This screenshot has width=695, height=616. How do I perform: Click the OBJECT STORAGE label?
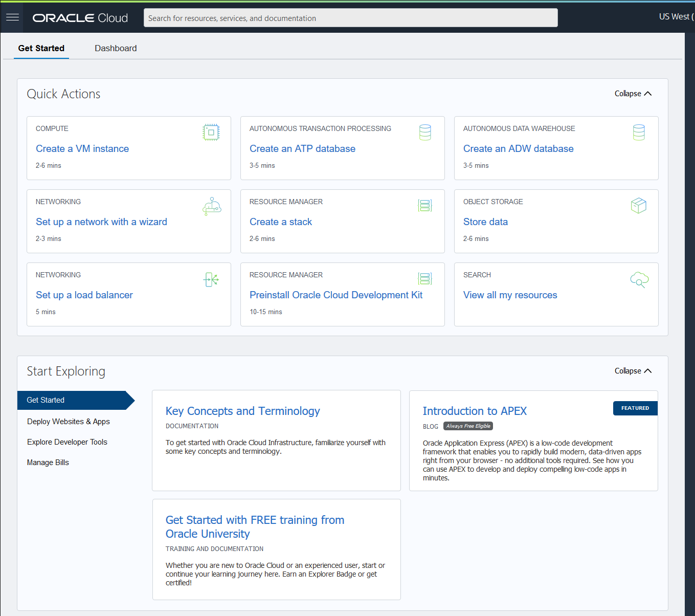tap(493, 202)
